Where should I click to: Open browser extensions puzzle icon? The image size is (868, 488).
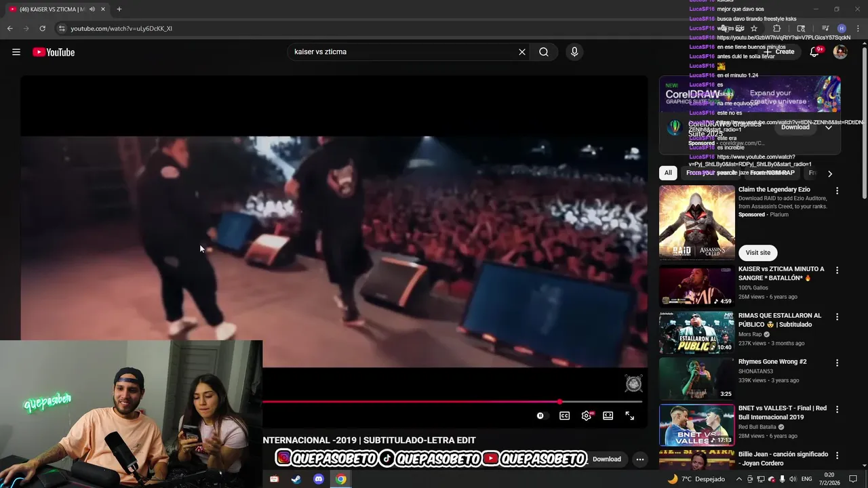777,28
